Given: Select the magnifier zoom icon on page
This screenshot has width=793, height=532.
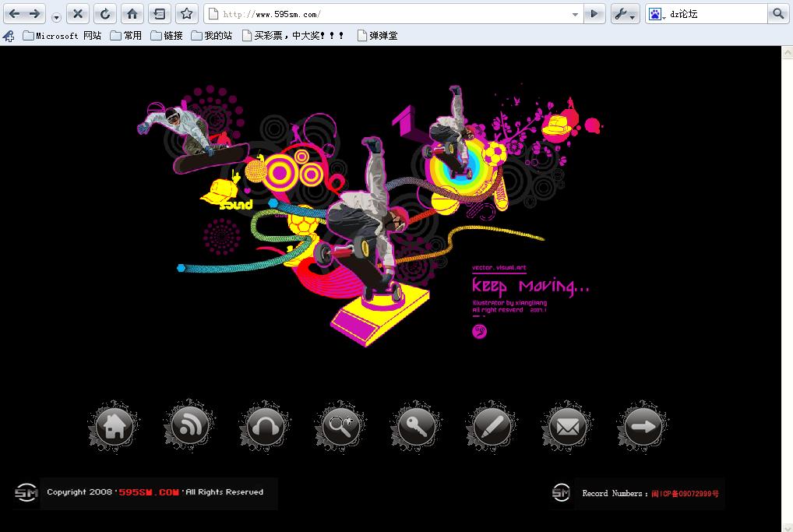Looking at the screenshot, I should [x=341, y=427].
